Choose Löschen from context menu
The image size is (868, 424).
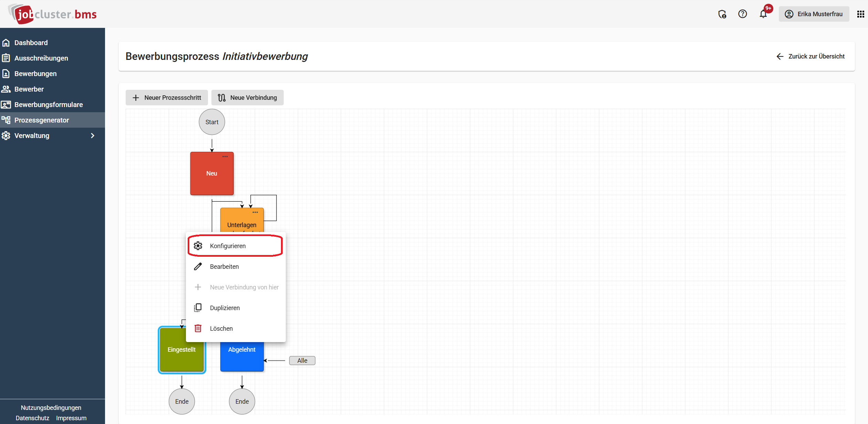pyautogui.click(x=236, y=328)
